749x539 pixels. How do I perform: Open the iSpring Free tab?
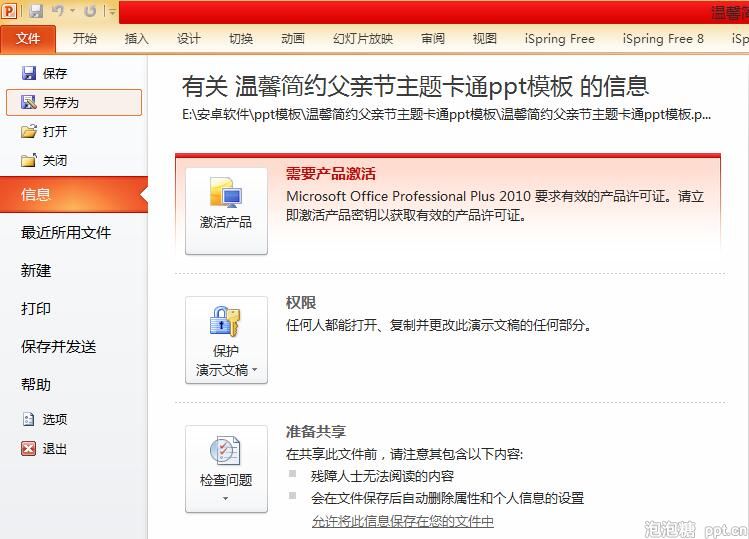[560, 39]
